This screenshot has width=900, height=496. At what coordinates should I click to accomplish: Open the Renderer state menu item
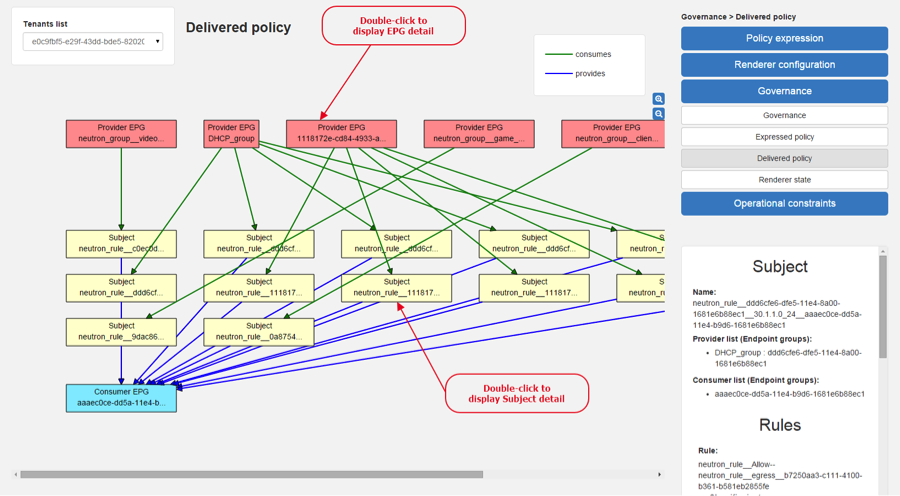click(785, 180)
